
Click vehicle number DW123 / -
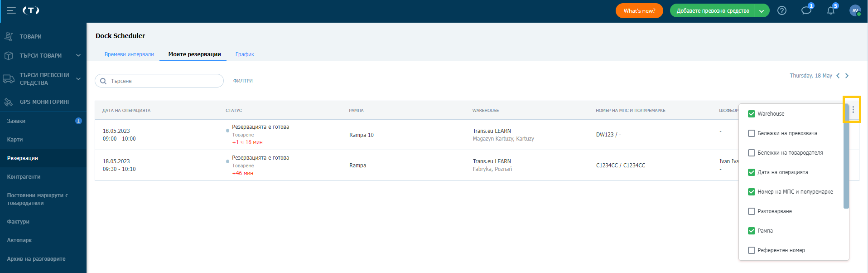[608, 135]
